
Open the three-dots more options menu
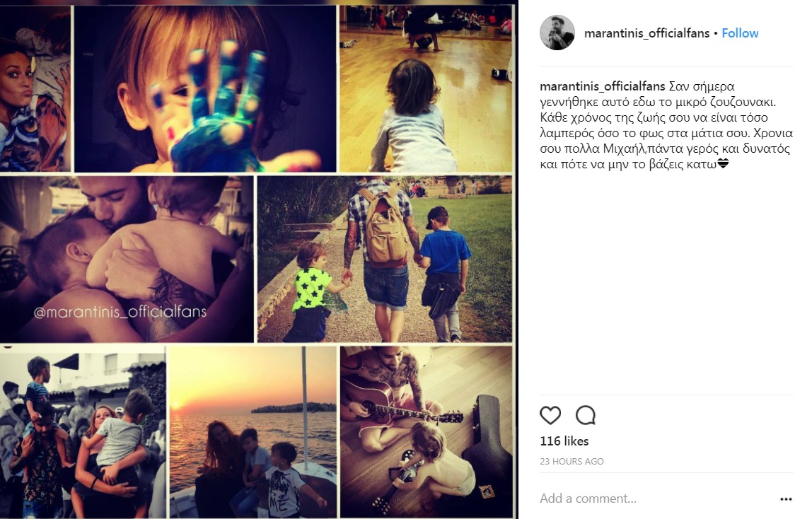[x=786, y=498]
